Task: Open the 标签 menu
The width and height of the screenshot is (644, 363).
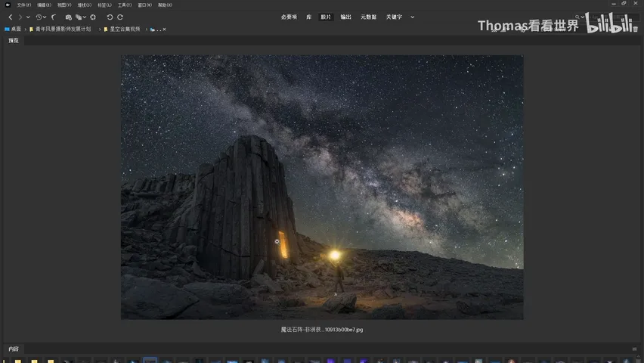Action: 104,5
